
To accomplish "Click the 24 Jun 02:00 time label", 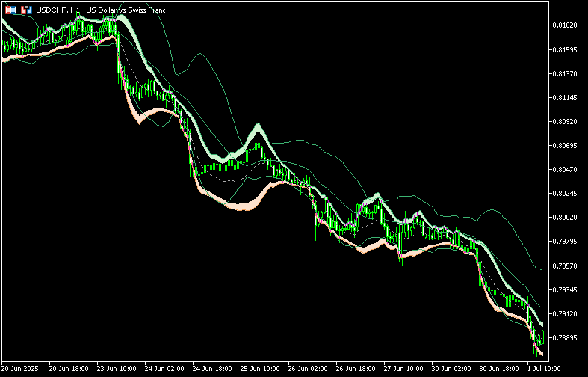I will 164,368.
